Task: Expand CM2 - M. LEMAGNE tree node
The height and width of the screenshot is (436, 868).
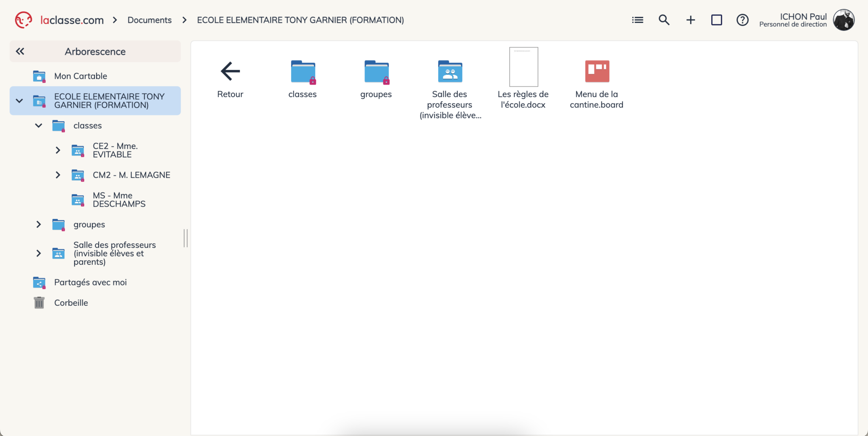Action: point(58,175)
